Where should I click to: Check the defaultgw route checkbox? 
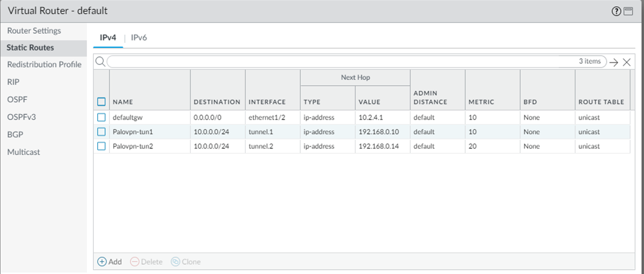click(x=102, y=118)
